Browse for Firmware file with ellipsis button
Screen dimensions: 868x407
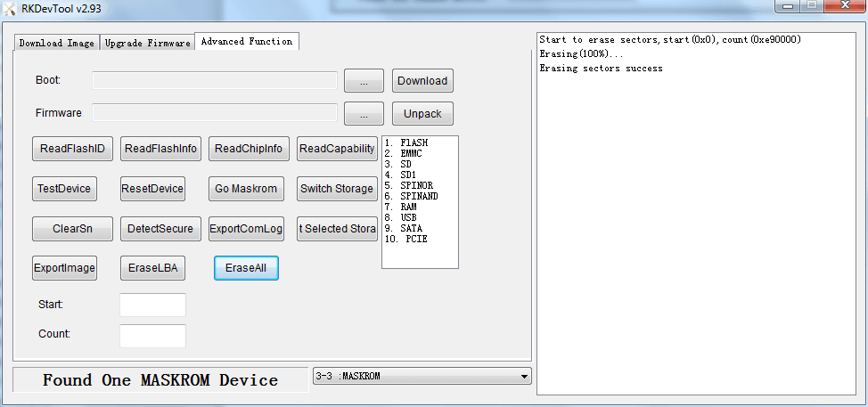(364, 114)
